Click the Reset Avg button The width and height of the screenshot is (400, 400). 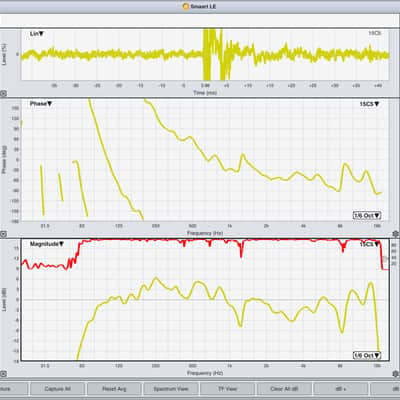click(114, 389)
